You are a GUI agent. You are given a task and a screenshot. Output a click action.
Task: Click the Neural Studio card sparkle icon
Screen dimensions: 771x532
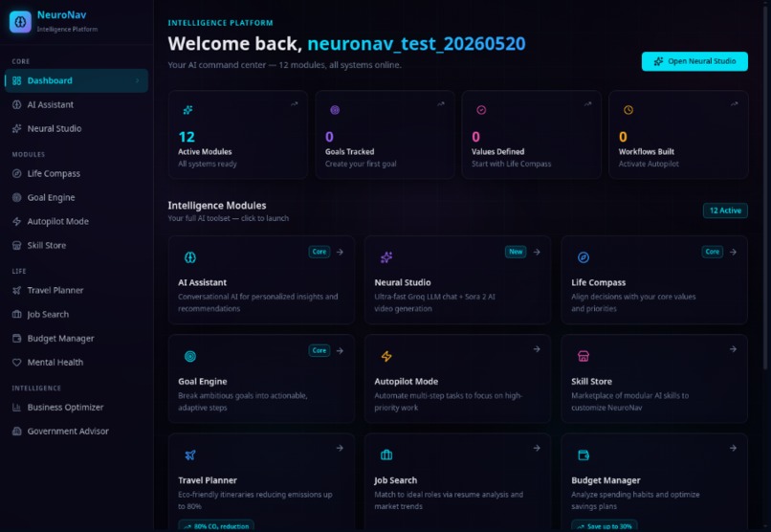(x=386, y=257)
